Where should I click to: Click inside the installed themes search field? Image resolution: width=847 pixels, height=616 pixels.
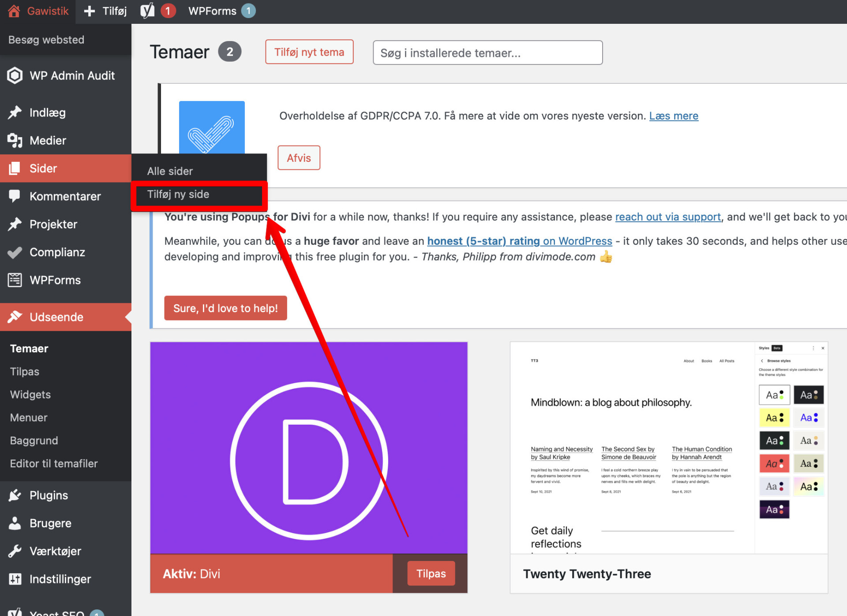487,53
